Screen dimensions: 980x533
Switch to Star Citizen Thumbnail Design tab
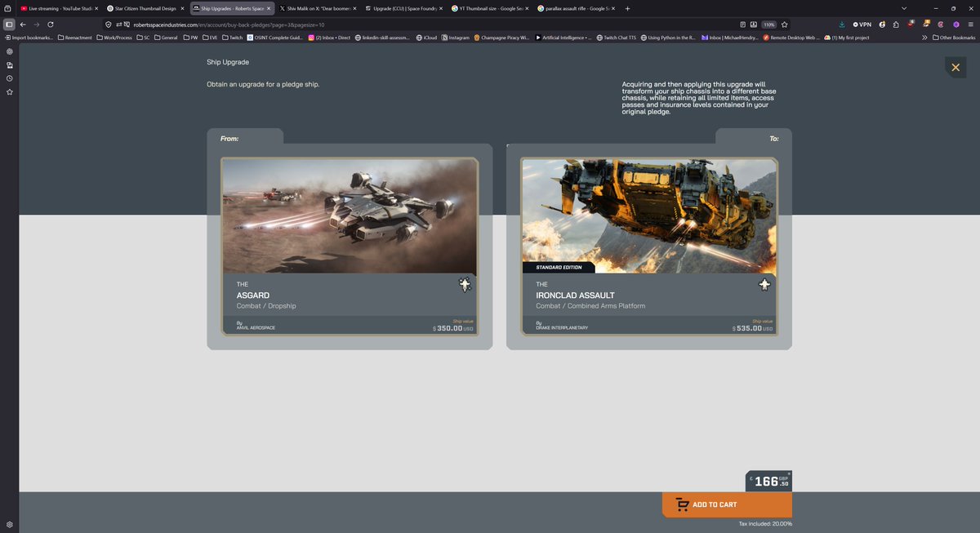coord(145,8)
